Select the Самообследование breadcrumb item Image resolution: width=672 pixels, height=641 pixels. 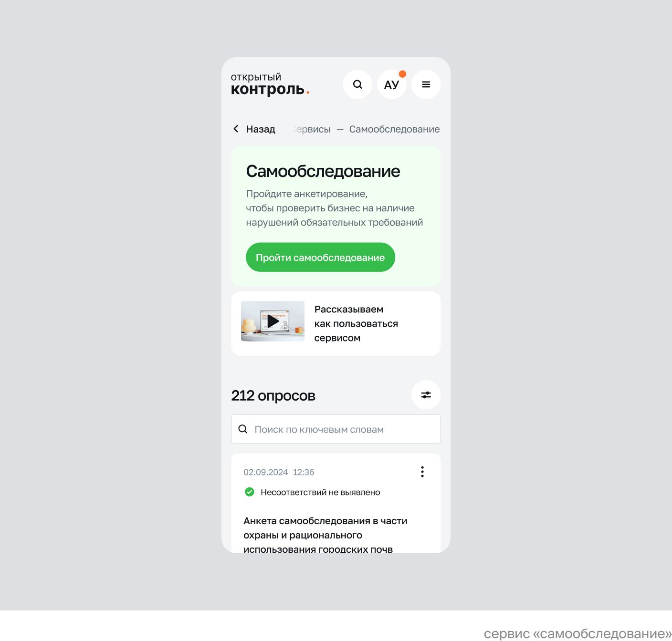(x=394, y=129)
